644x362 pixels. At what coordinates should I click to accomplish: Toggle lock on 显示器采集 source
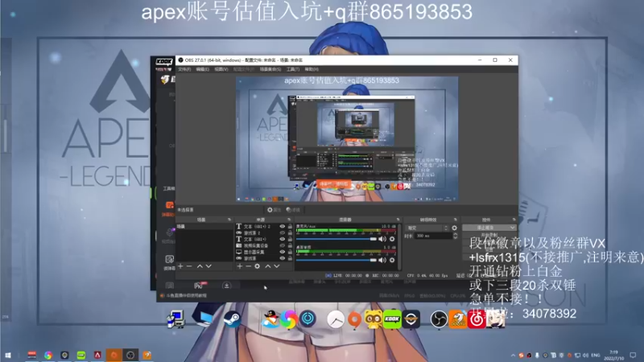290,252
